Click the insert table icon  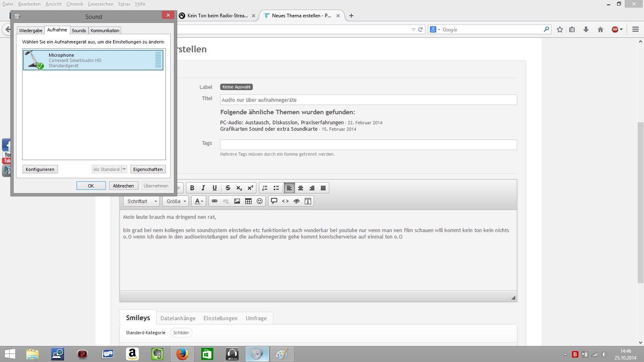(248, 201)
